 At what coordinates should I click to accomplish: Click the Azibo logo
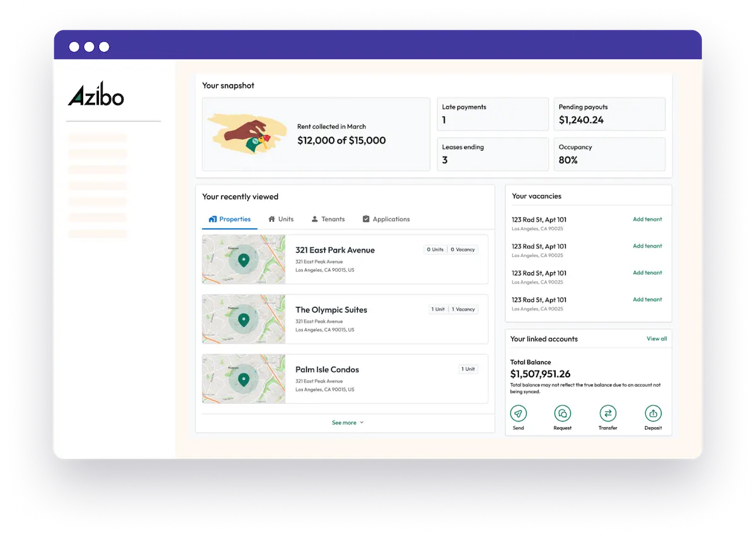95,93
